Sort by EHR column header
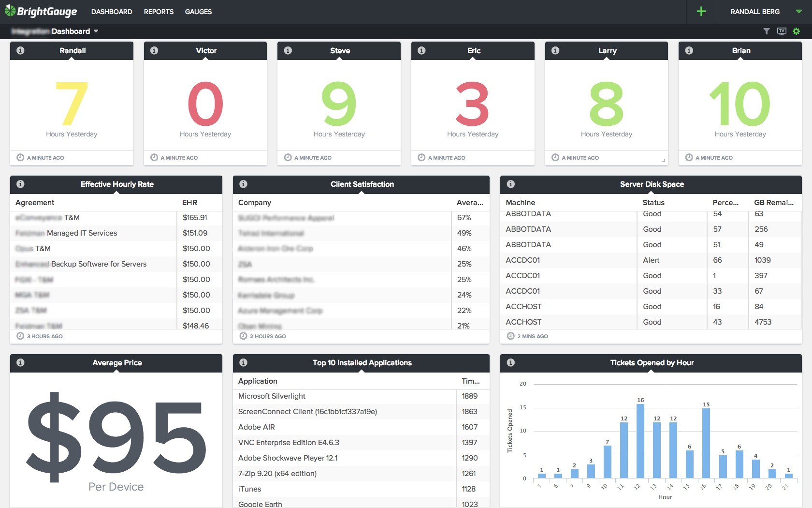812x508 pixels. [x=189, y=203]
